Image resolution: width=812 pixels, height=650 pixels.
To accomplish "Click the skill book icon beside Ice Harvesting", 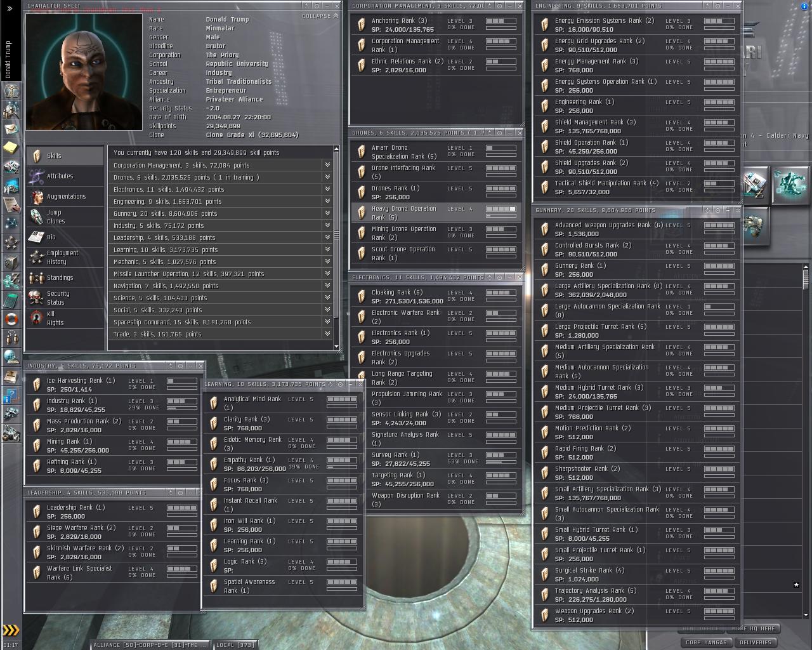I will click(x=37, y=384).
